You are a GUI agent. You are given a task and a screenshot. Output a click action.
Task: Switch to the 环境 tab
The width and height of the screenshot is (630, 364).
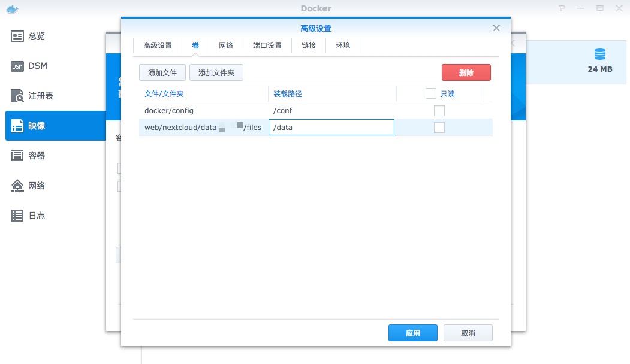coord(343,45)
